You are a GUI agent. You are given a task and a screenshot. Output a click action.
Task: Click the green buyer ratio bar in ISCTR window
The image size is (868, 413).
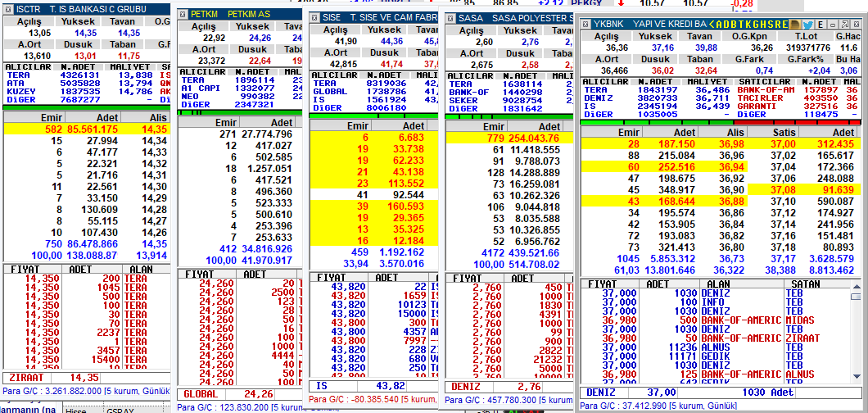pos(86,107)
